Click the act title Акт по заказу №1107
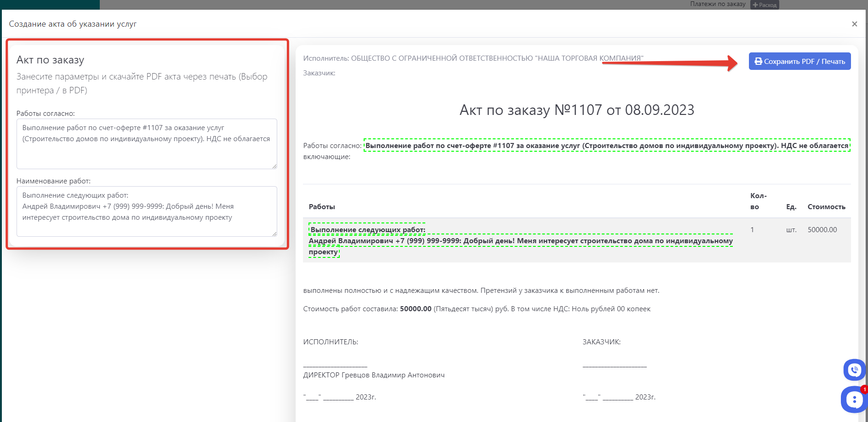 [x=577, y=110]
